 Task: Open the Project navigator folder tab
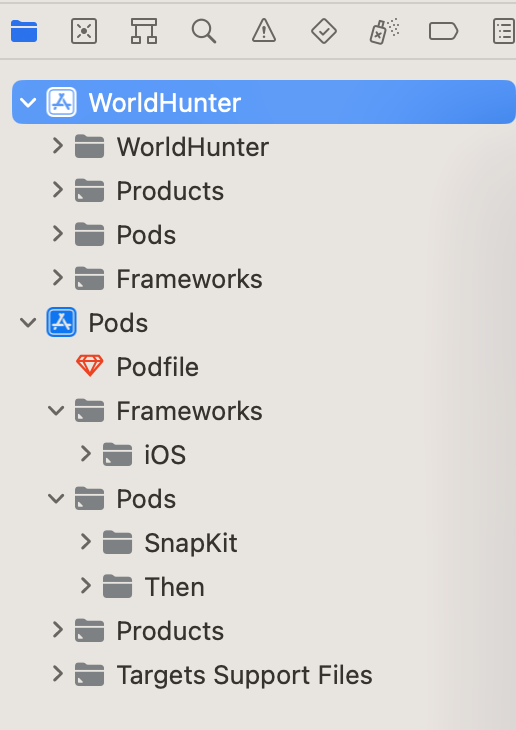pos(24,31)
